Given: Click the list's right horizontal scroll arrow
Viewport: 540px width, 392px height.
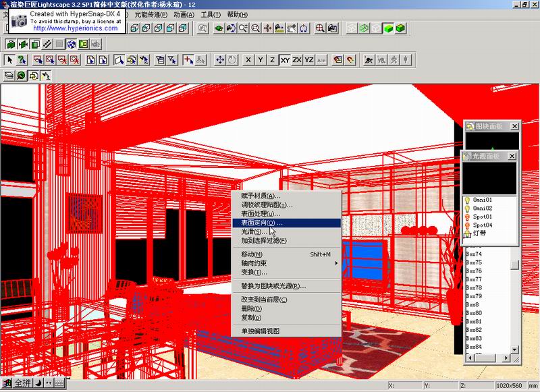Looking at the screenshot, I should (x=506, y=358).
